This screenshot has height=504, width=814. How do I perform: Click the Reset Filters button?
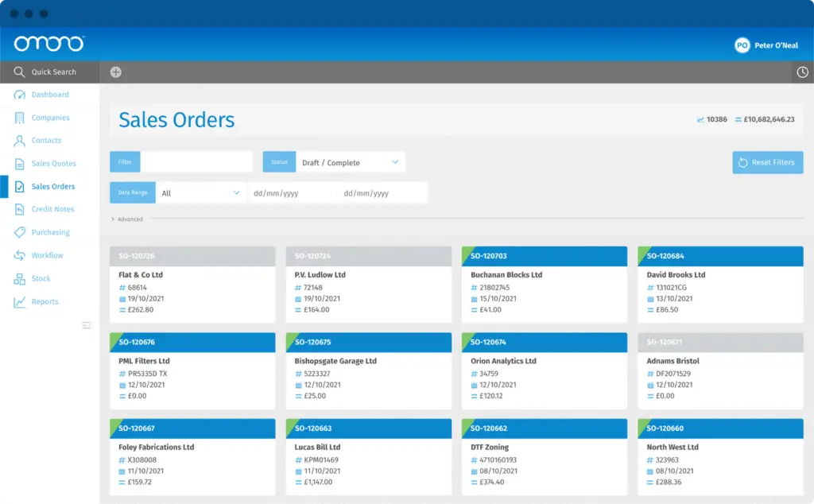(767, 162)
